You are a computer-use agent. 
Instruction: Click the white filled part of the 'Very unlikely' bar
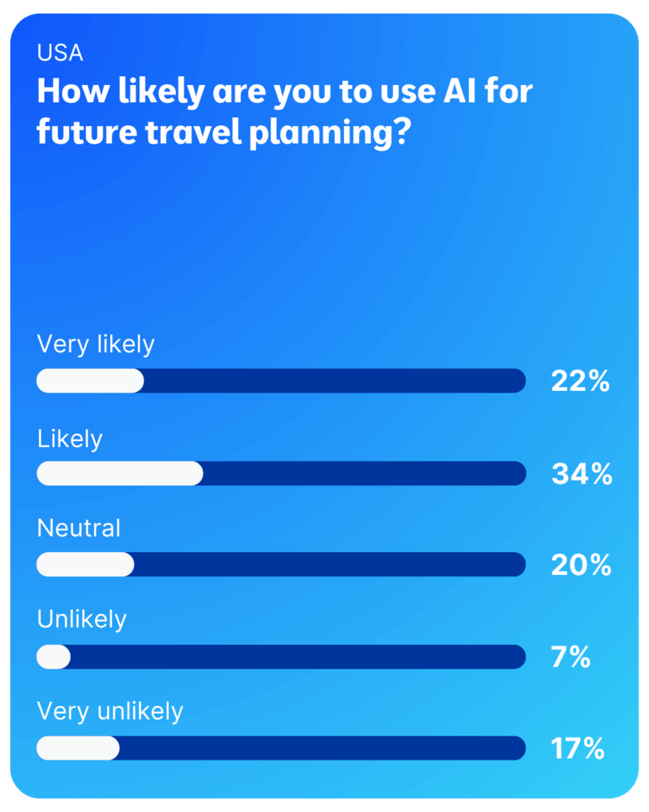tap(78, 748)
